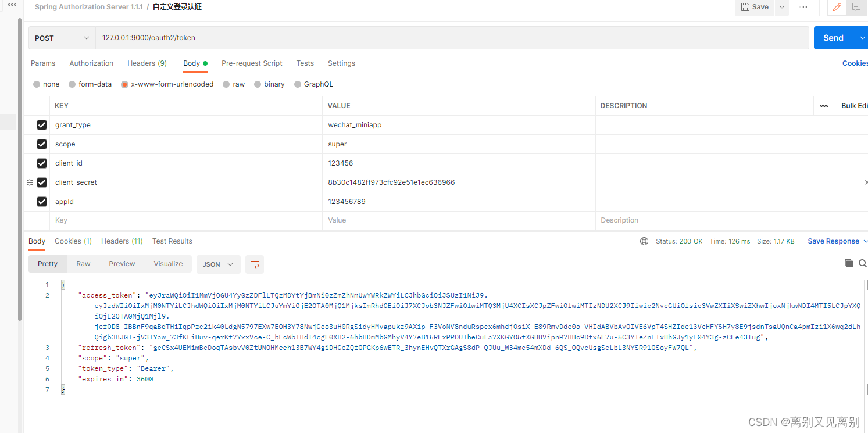Screen dimensions: 868x433
Task: Select the Visualize view button
Action: [x=168, y=264]
